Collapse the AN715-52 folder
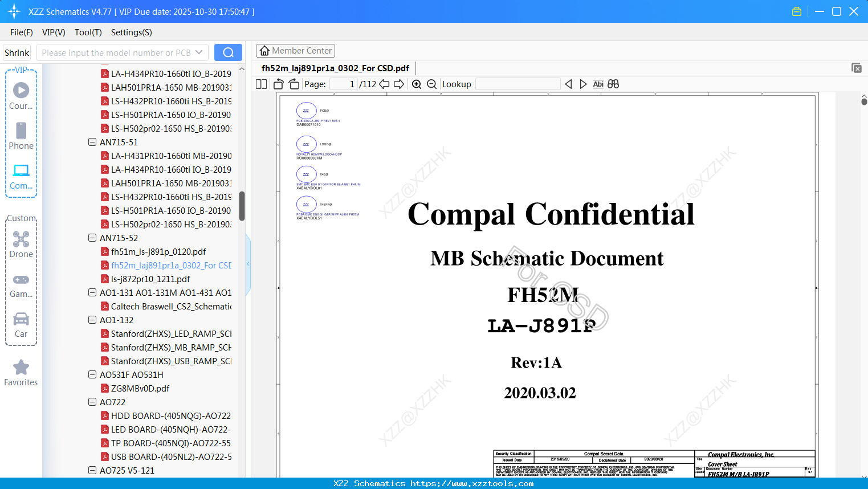Viewport: 868px width, 489px height. pyautogui.click(x=92, y=238)
